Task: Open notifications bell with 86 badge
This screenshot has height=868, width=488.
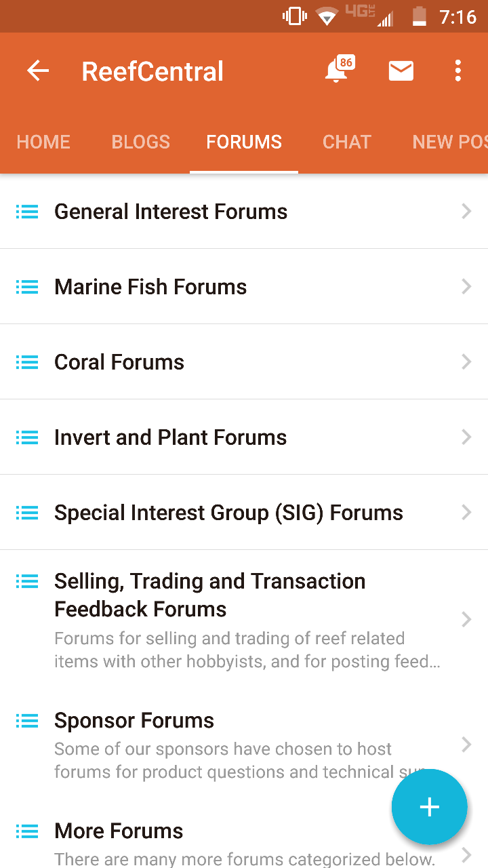Action: (x=337, y=71)
